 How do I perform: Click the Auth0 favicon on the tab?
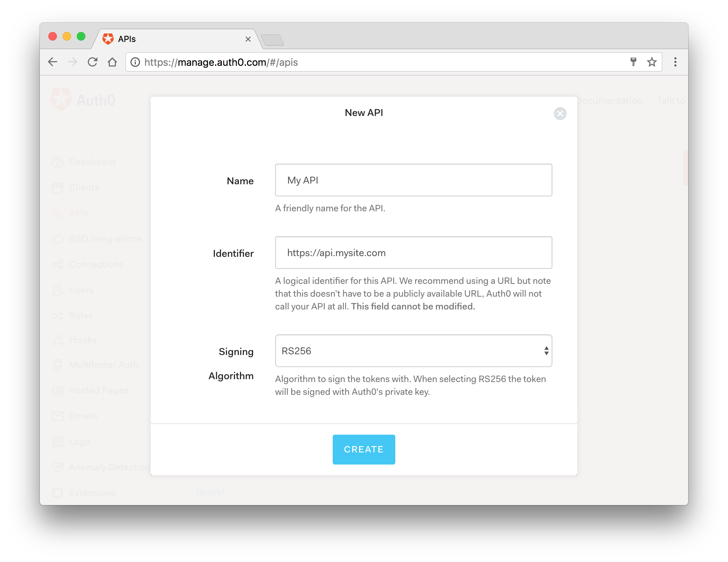pos(108,39)
